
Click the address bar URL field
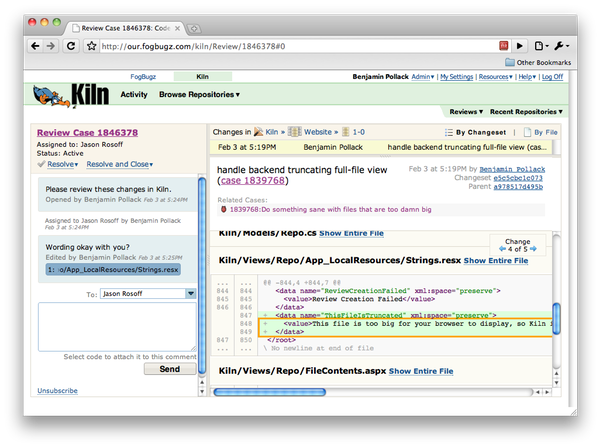click(x=298, y=46)
